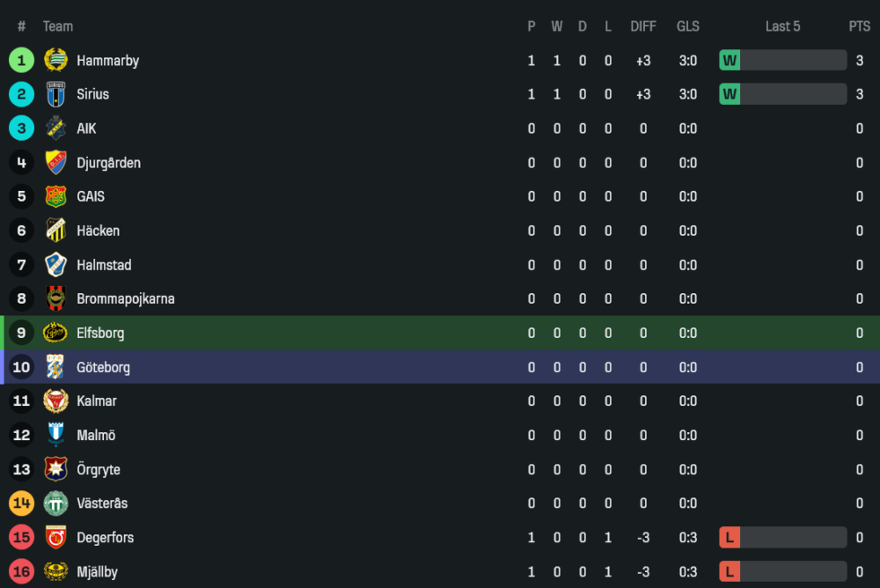Click the Malmö club crest icon

point(55,435)
